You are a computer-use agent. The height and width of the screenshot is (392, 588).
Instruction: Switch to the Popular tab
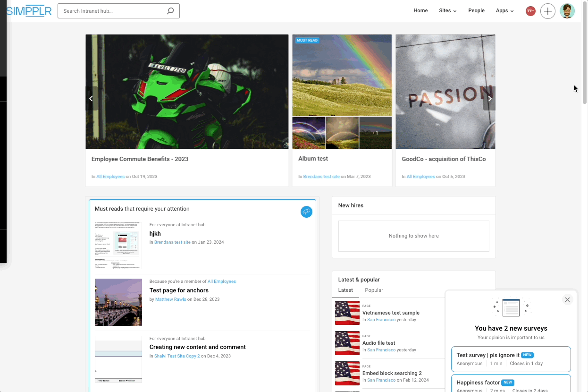coord(374,290)
